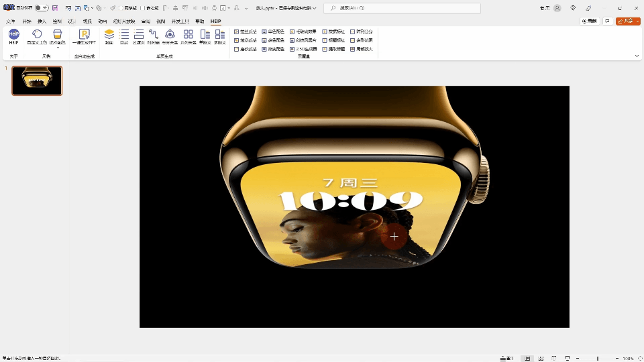
Task: Click the zoom out minus button
Action: [578, 358]
